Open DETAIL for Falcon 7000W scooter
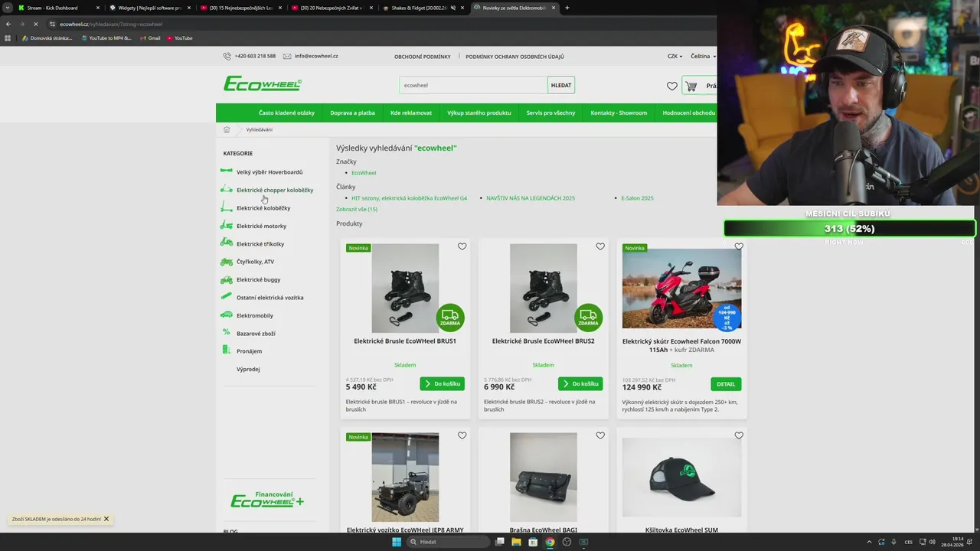 [726, 383]
